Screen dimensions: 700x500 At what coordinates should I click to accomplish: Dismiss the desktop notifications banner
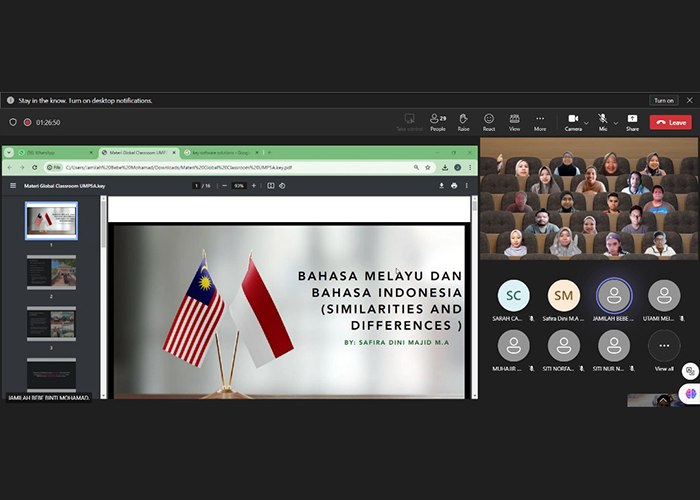[x=690, y=100]
